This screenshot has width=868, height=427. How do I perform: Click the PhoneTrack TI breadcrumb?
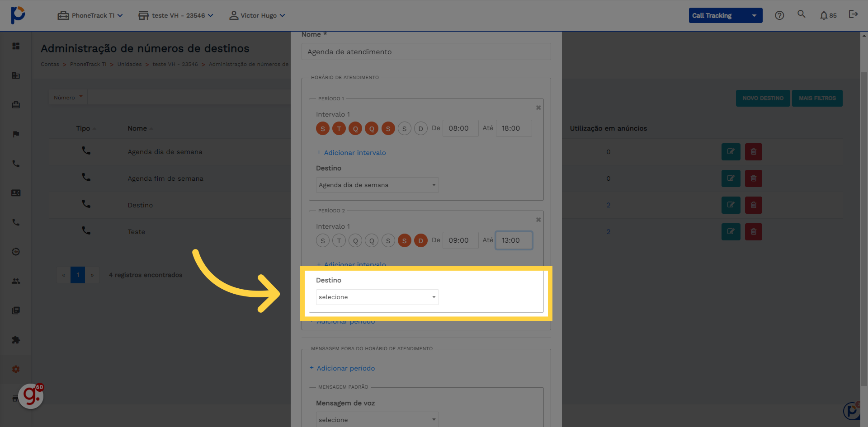point(88,64)
